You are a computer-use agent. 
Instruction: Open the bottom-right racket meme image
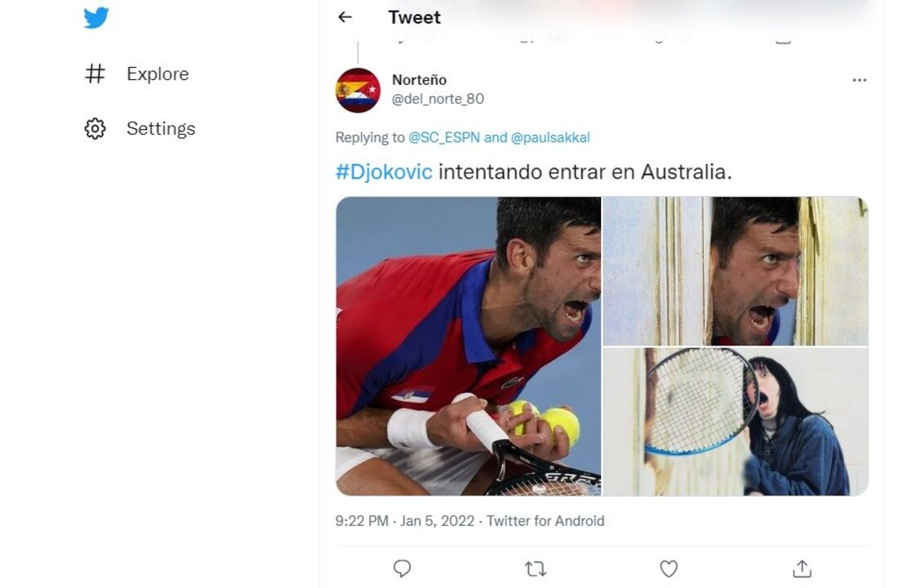click(735, 421)
